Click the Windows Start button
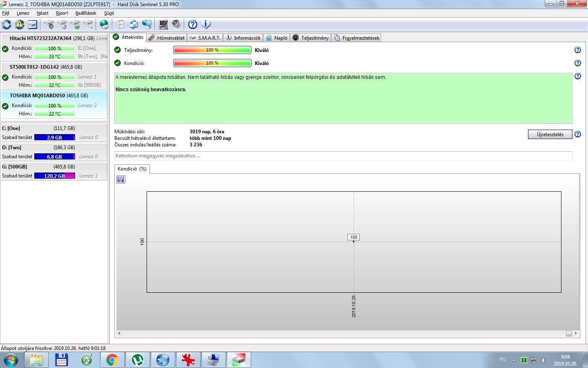Image resolution: width=588 pixels, height=368 pixels. point(11,360)
